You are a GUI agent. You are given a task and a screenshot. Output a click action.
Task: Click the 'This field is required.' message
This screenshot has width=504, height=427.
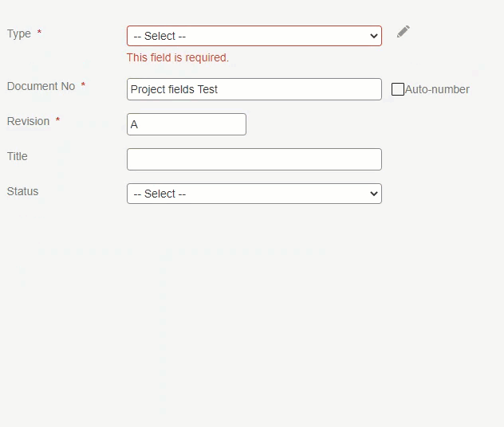click(x=178, y=57)
